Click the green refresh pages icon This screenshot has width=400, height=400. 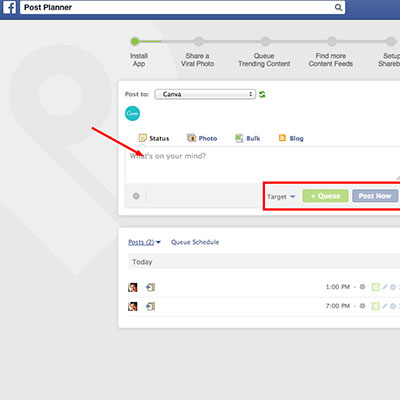[x=262, y=94]
